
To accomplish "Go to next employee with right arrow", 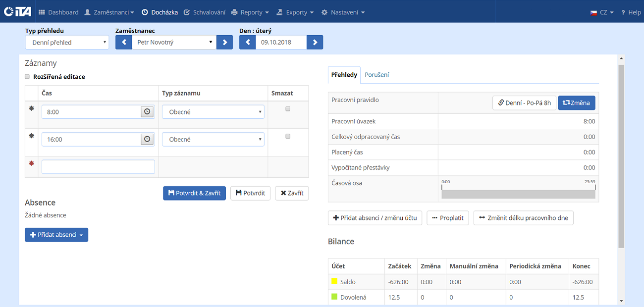I will click(x=224, y=43).
